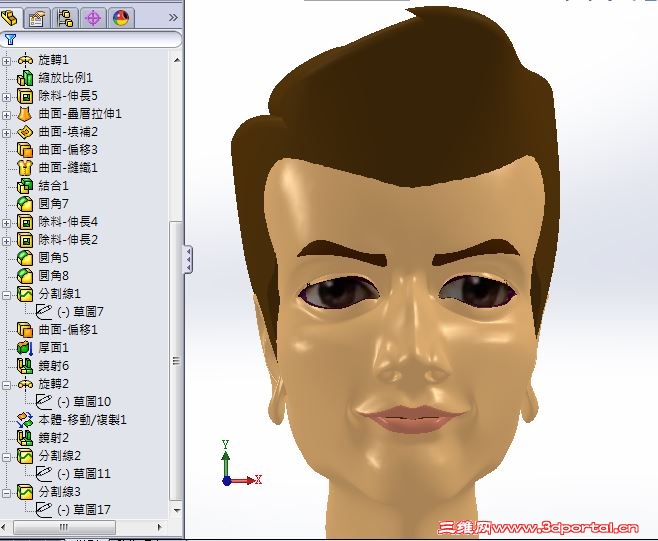The image size is (658, 541).
Task: Select the 結合1 tree label
Action: click(x=53, y=186)
